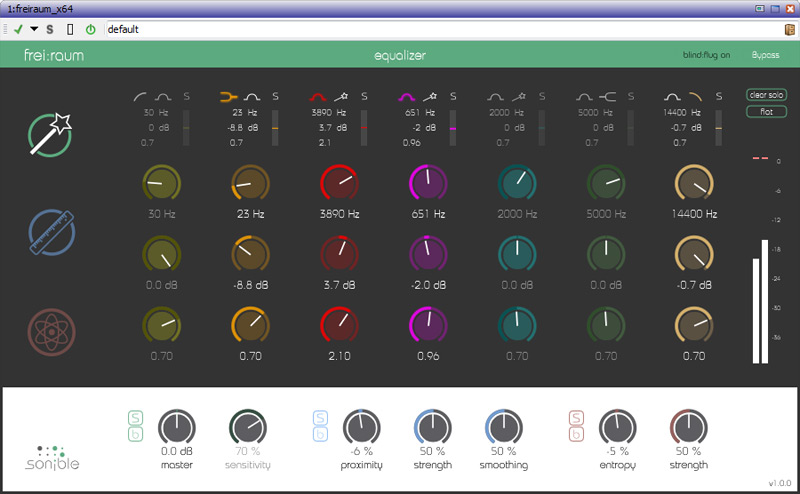The width and height of the screenshot is (800, 494).
Task: Click the rectangle icon in host toolbar
Action: point(70,29)
